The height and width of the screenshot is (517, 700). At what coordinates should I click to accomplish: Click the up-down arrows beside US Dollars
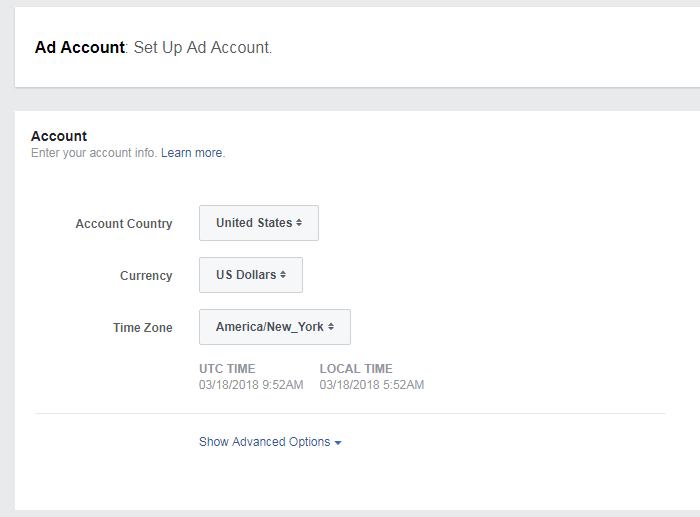[283, 275]
